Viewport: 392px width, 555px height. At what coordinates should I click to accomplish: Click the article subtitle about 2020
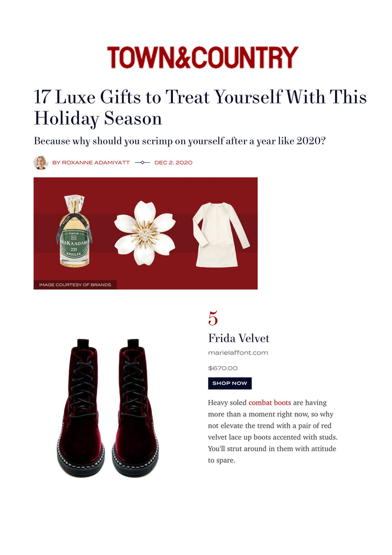[179, 141]
